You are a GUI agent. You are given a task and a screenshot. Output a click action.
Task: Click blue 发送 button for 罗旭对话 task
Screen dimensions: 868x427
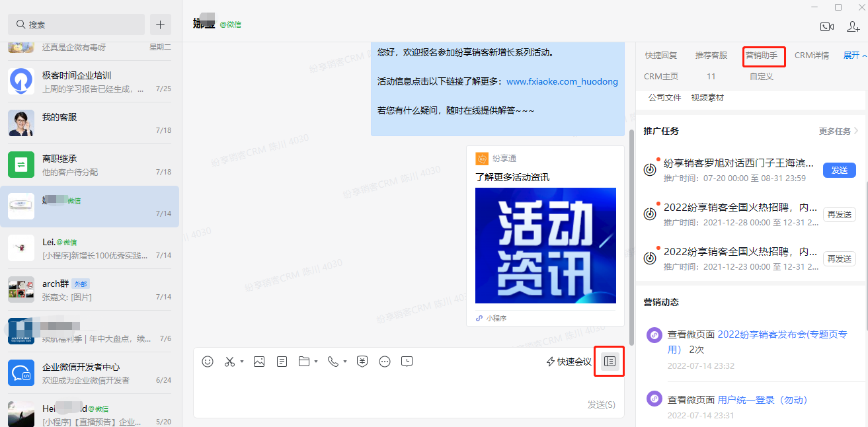click(x=840, y=170)
